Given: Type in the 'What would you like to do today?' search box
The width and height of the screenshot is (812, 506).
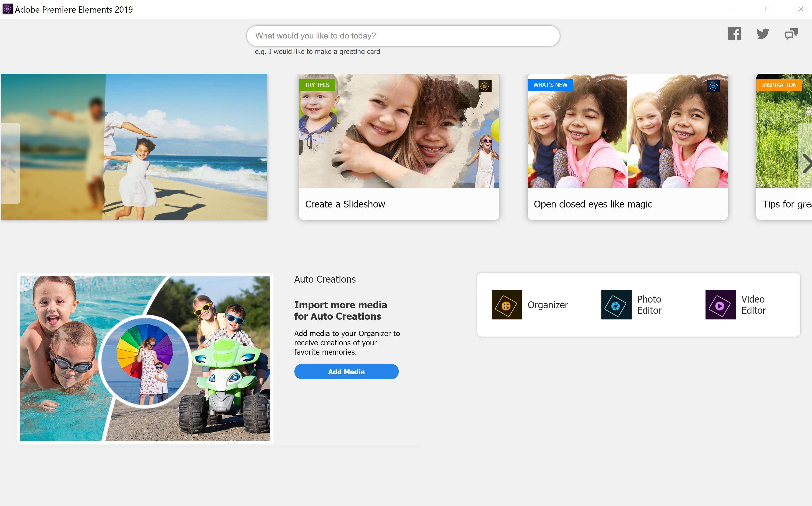Looking at the screenshot, I should tap(403, 36).
